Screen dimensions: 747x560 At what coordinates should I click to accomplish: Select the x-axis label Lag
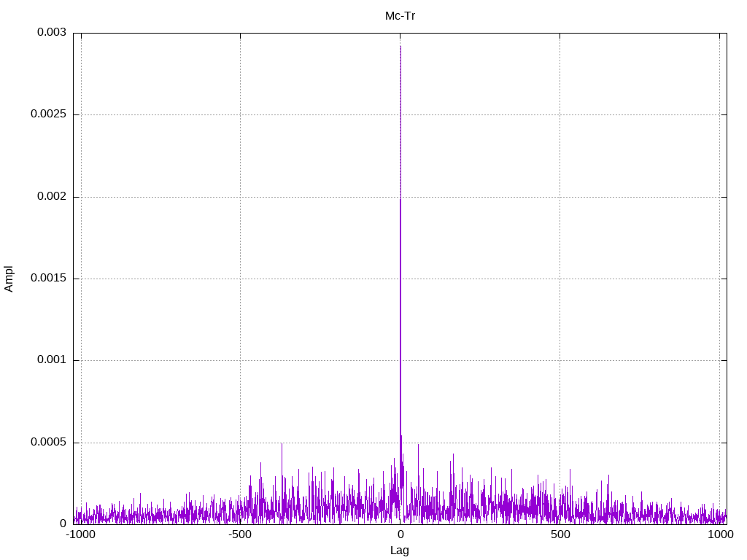point(399,551)
